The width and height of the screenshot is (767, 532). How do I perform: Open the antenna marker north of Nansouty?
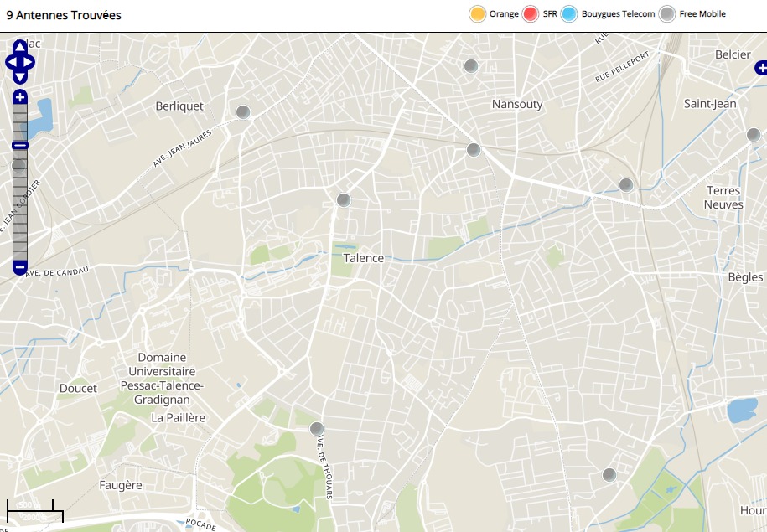click(x=471, y=66)
